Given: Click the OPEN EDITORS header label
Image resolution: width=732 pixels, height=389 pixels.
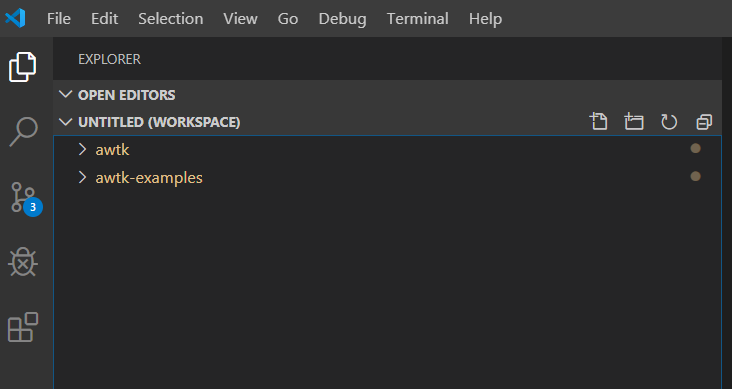Looking at the screenshot, I should point(127,95).
